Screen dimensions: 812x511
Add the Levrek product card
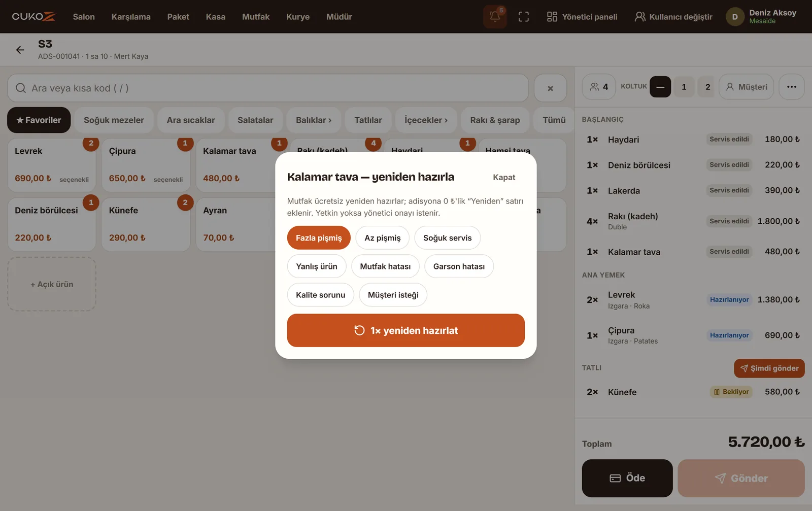tap(52, 165)
